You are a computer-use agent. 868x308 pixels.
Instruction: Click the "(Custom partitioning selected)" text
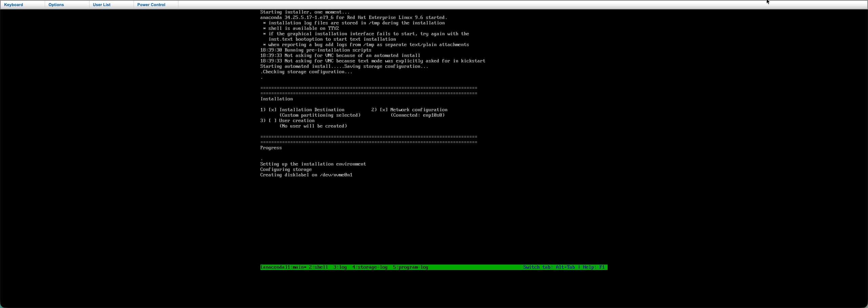320,115
